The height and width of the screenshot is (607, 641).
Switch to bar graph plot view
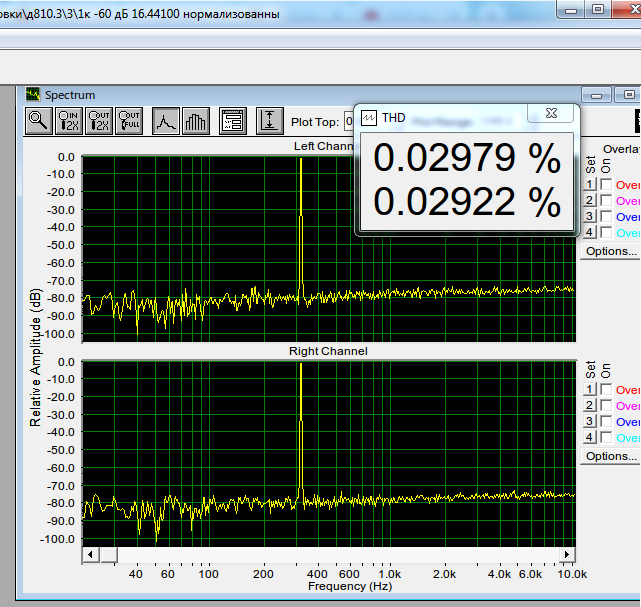tap(196, 121)
